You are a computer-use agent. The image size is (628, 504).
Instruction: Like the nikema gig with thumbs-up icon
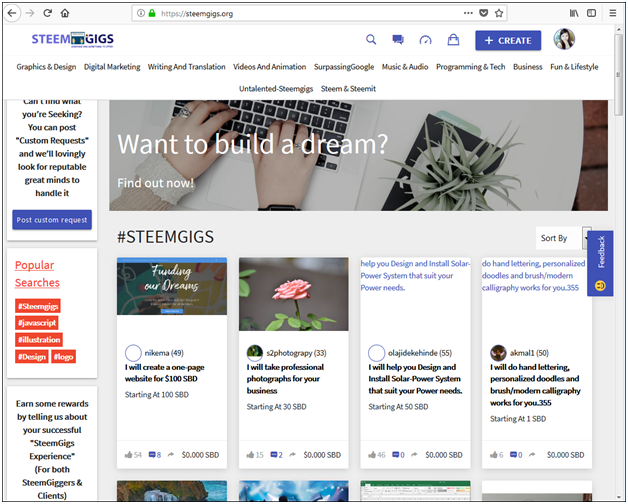pyautogui.click(x=129, y=455)
